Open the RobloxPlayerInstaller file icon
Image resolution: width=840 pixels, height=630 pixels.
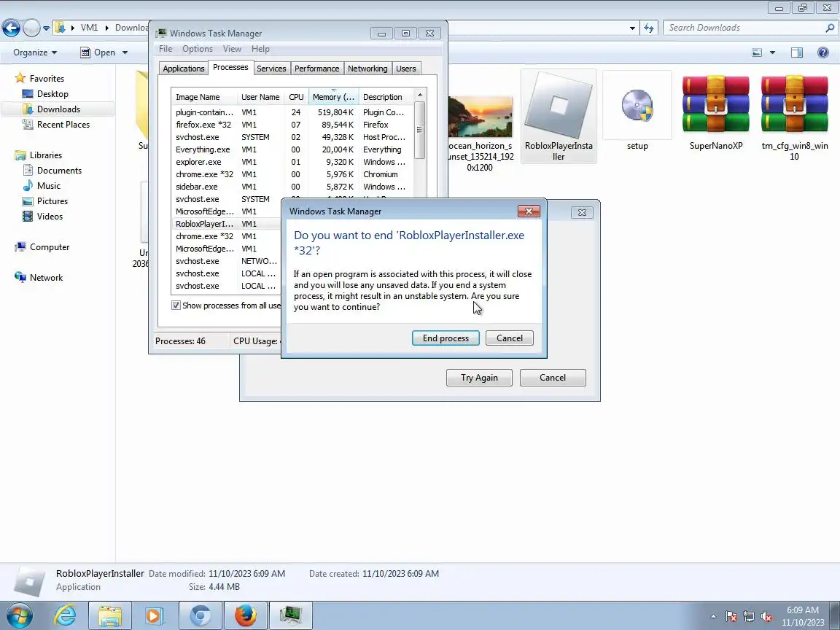pos(559,116)
